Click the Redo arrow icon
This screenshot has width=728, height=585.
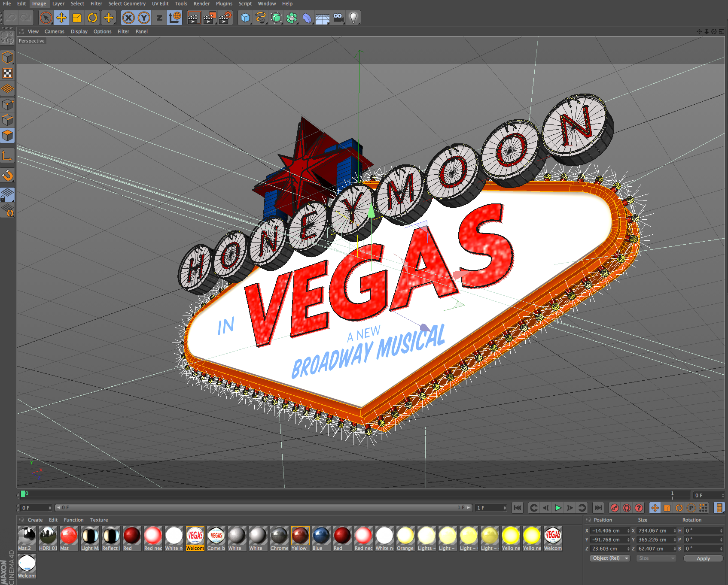[26, 18]
